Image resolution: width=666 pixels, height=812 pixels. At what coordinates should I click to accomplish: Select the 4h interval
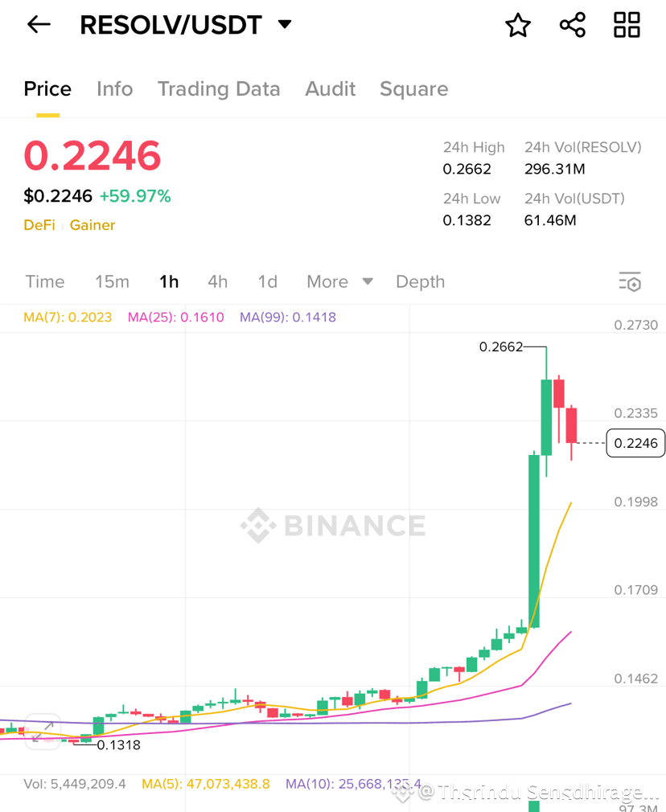tap(218, 281)
